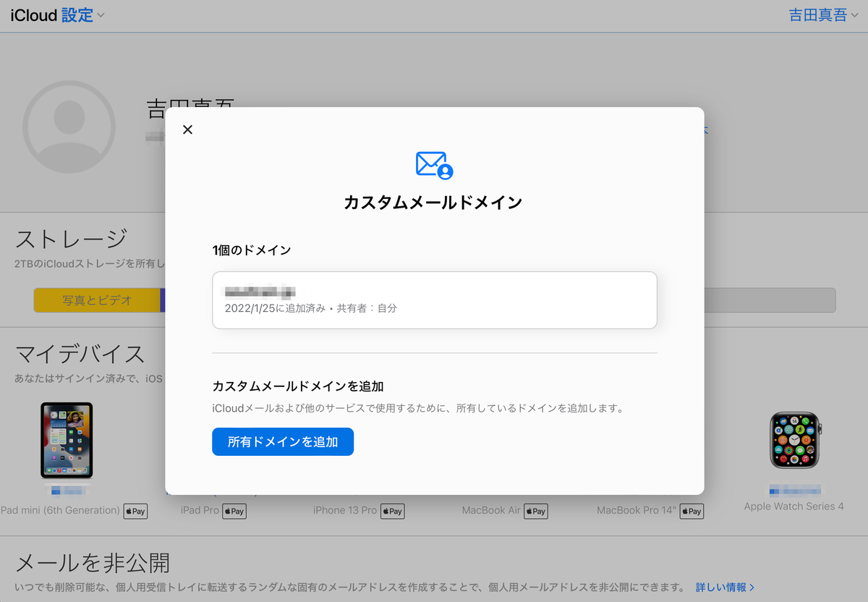Click Apple Pay badge next to MacBook Pro 14"
The image size is (868, 602).
[x=692, y=511]
